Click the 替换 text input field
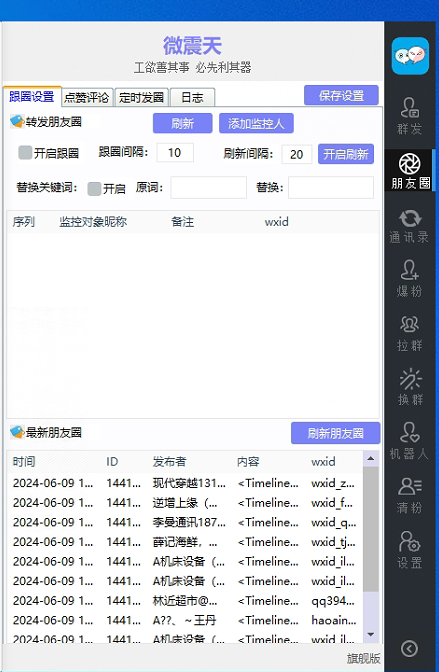 [x=331, y=187]
